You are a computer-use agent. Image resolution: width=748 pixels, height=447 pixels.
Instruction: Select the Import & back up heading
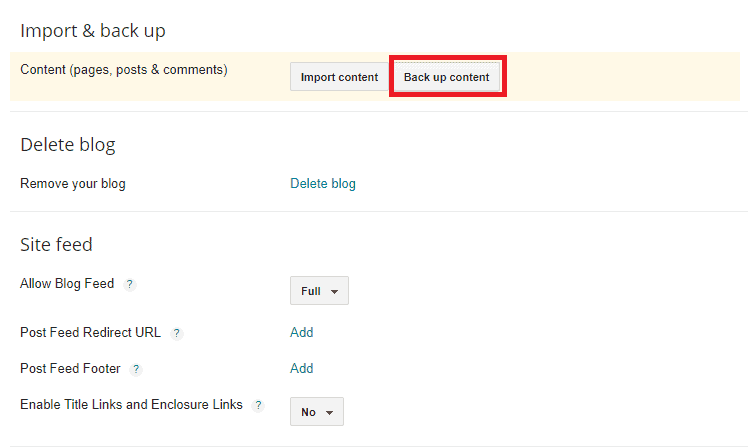(93, 31)
